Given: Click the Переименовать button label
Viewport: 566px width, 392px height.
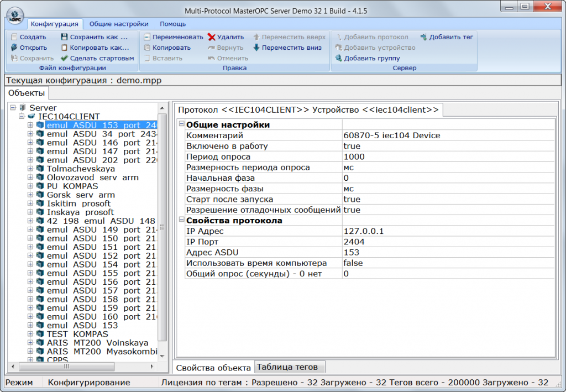Looking at the screenshot, I should pyautogui.click(x=177, y=37).
